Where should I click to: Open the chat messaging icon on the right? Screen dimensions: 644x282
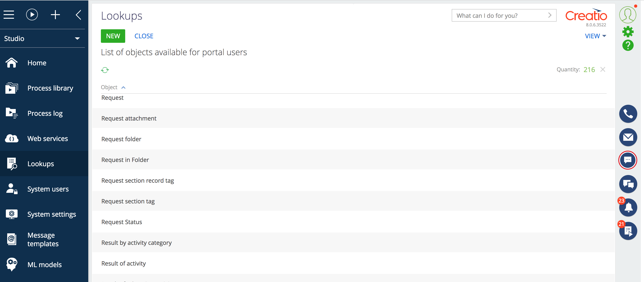coord(628,160)
